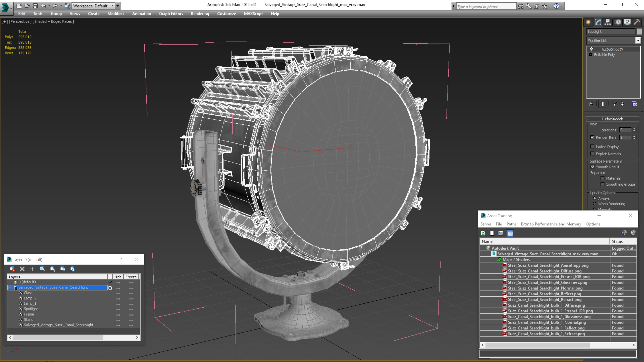This screenshot has width=644, height=362.
Task: Open the Modifier List dropdown
Action: (x=638, y=40)
